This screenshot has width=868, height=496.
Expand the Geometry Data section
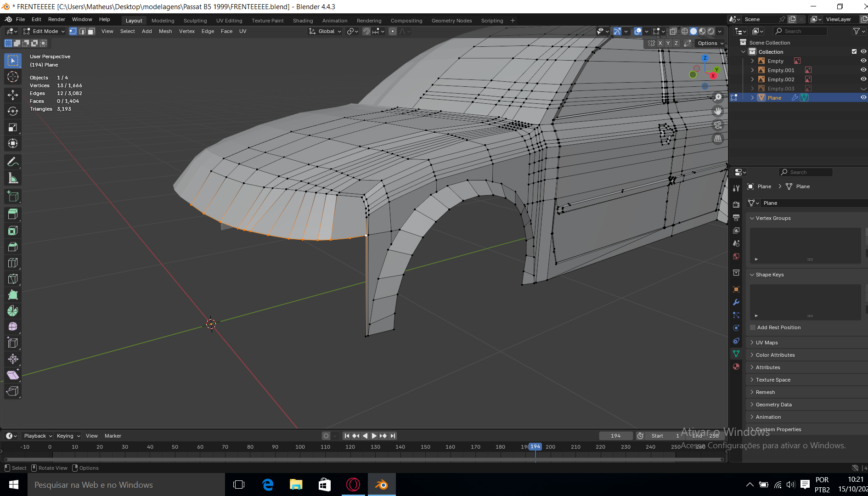pyautogui.click(x=773, y=405)
